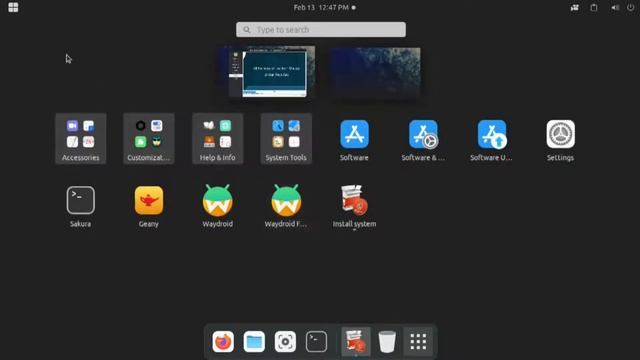Open the Trash in the dock
640x360 pixels.
coord(387,341)
